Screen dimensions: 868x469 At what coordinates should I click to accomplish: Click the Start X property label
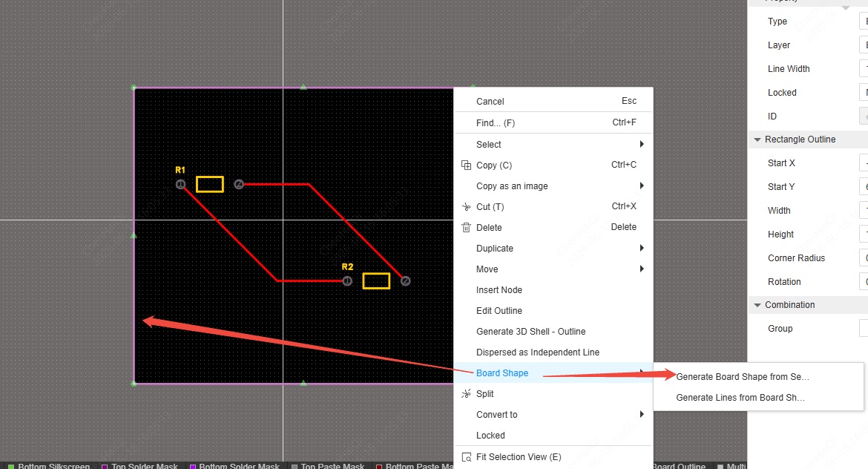click(x=781, y=163)
